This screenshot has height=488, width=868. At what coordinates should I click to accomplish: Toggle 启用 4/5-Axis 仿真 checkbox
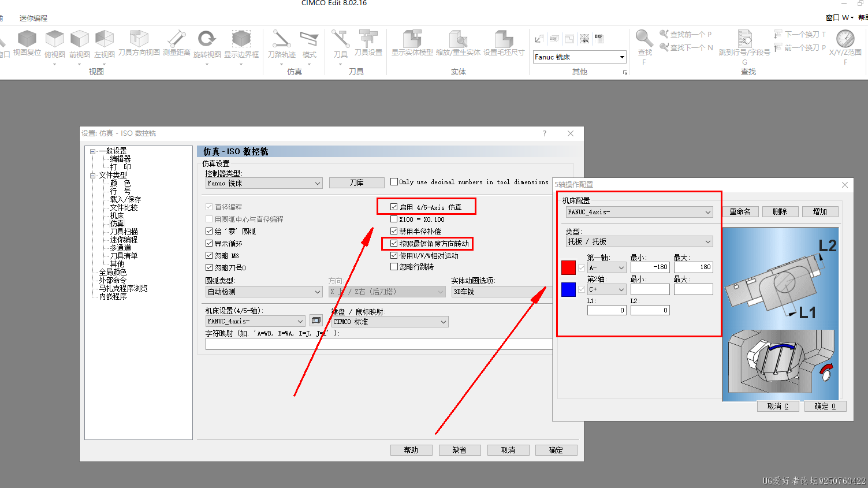click(x=394, y=207)
